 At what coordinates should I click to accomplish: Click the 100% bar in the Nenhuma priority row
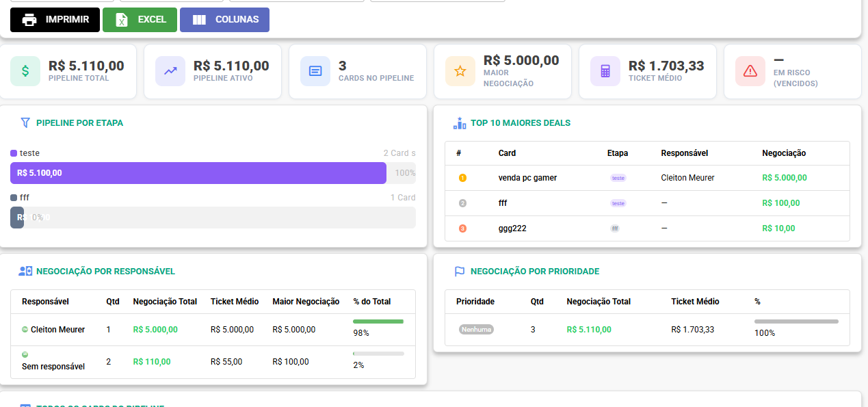pos(796,321)
